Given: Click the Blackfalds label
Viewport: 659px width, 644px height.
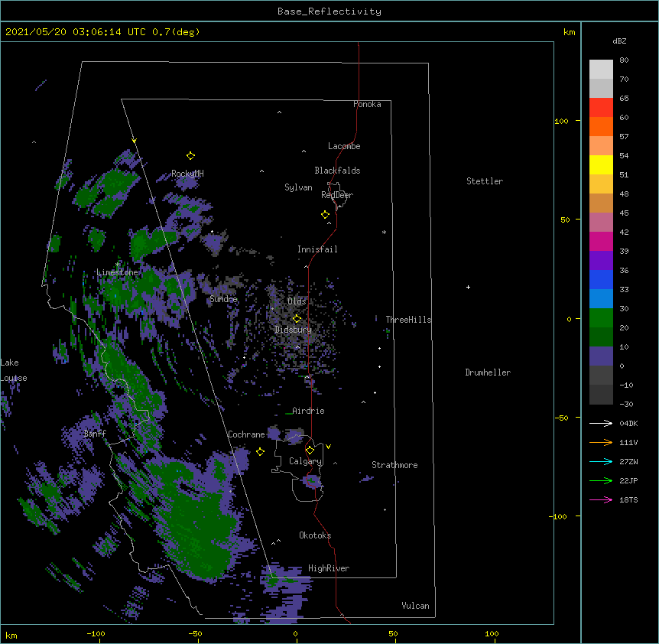Looking at the screenshot, I should [x=337, y=171].
